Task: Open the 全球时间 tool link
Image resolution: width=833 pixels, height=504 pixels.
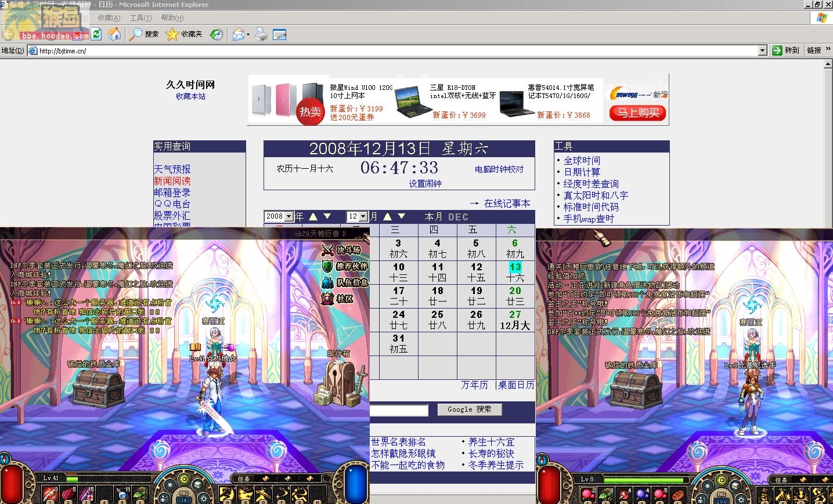Action: pyautogui.click(x=582, y=161)
